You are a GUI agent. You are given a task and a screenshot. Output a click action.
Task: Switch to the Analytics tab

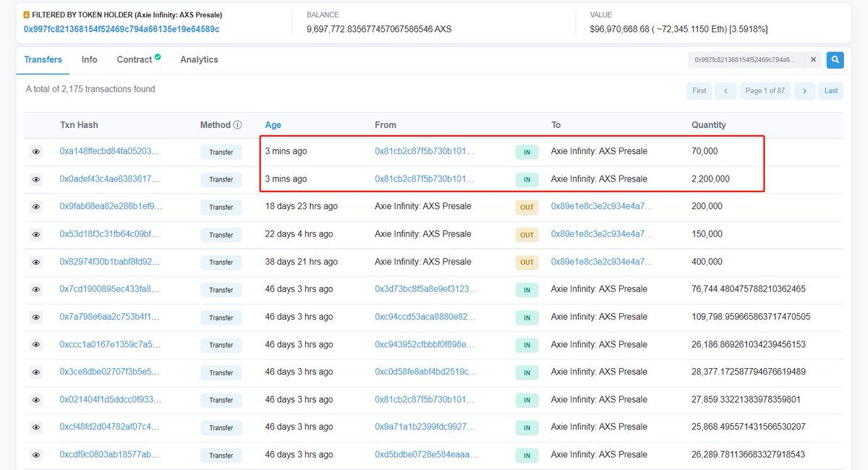pos(199,59)
